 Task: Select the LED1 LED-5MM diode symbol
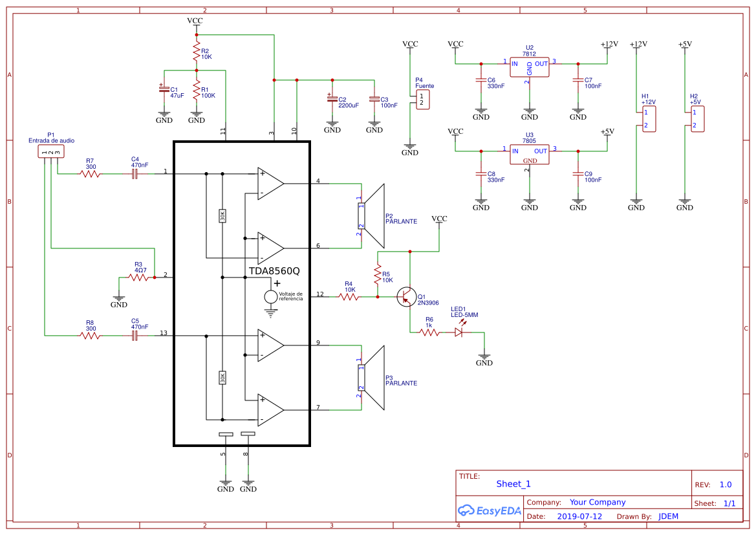point(459,331)
